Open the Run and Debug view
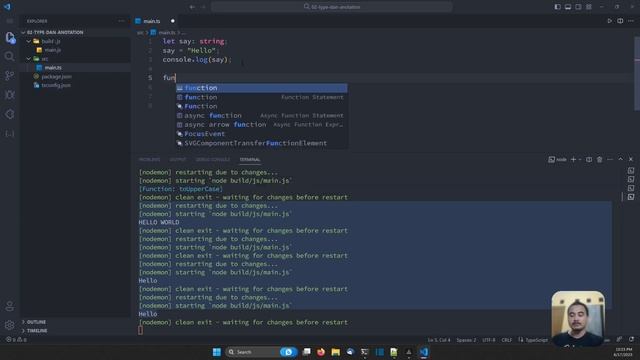 9,95
